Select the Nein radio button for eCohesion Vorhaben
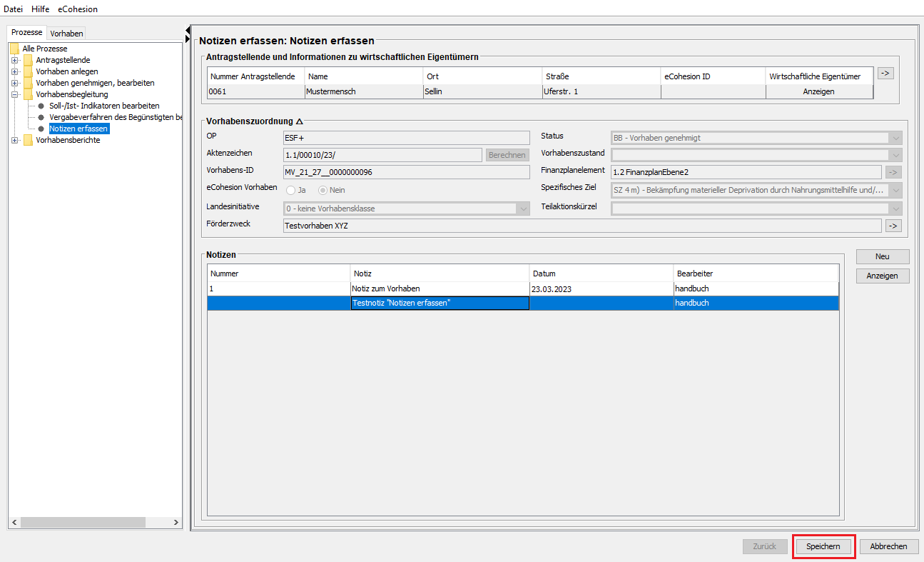 [x=323, y=190]
